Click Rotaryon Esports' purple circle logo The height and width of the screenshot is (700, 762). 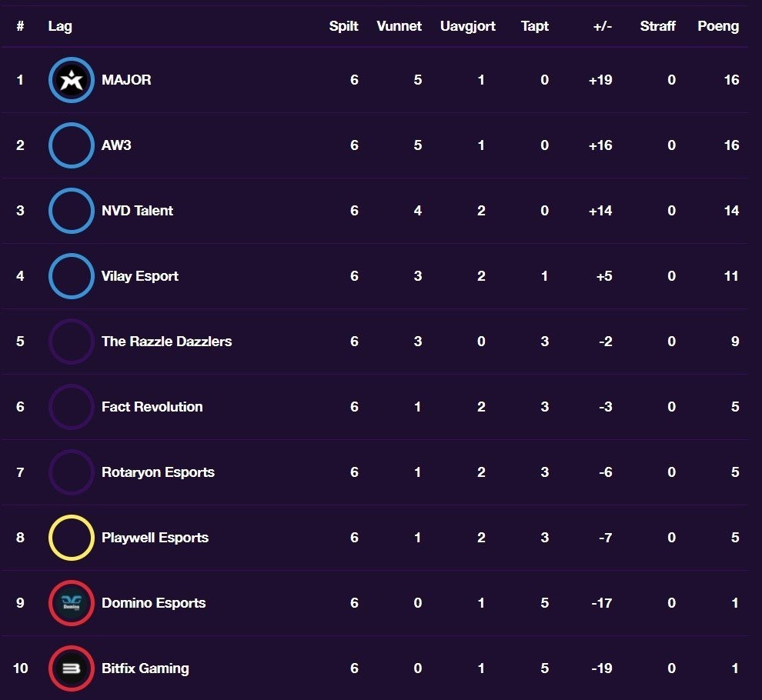click(x=72, y=472)
